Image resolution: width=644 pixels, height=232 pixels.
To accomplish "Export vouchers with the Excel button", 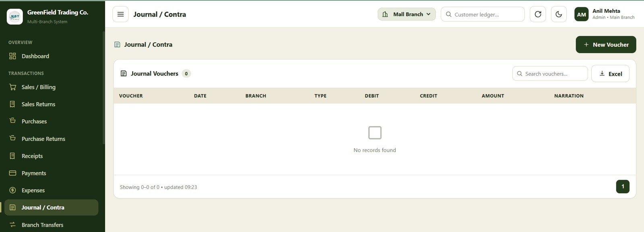I will (610, 74).
